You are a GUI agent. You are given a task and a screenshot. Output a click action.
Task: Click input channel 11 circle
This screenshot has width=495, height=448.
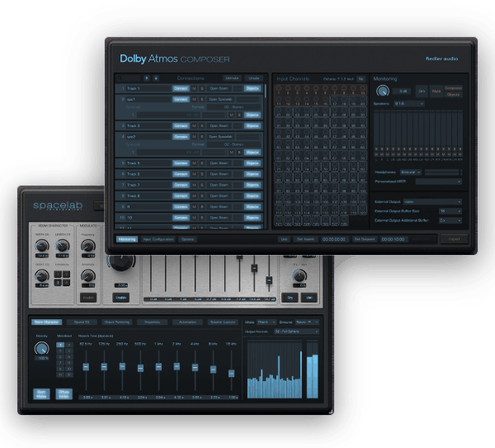pyautogui.click(x=279, y=100)
